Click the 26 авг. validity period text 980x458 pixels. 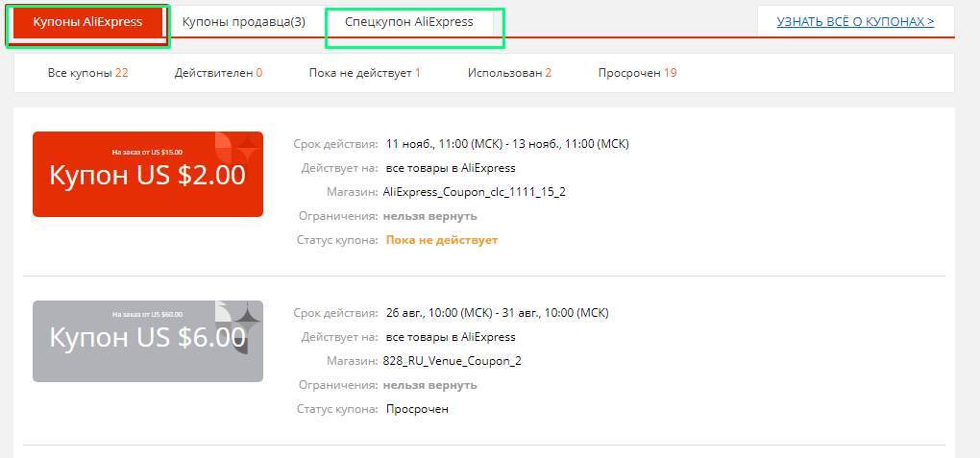497,313
